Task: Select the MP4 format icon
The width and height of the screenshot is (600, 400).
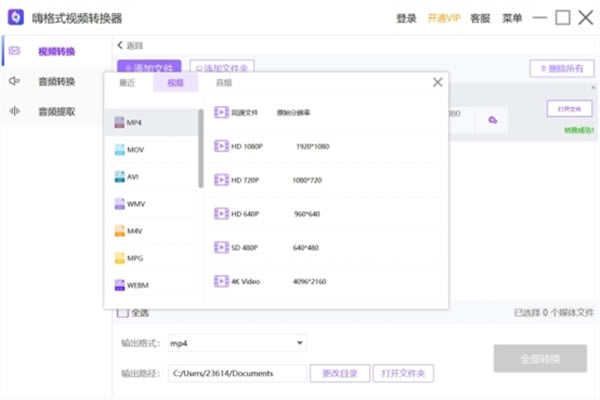Action: point(118,122)
